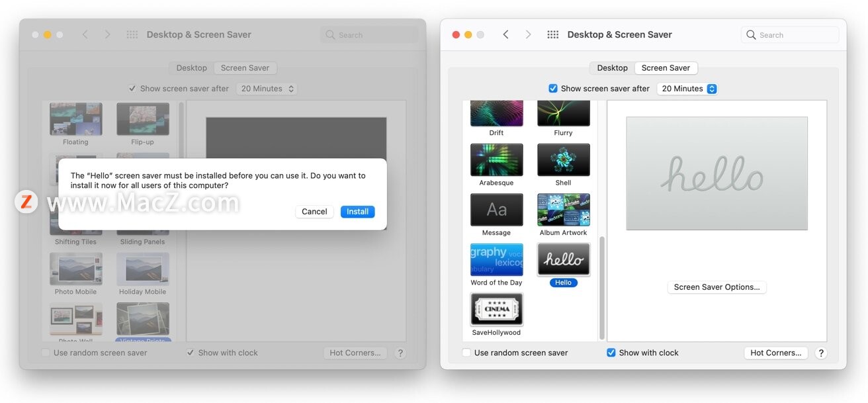Choose the Shell screen saver

coord(563,160)
